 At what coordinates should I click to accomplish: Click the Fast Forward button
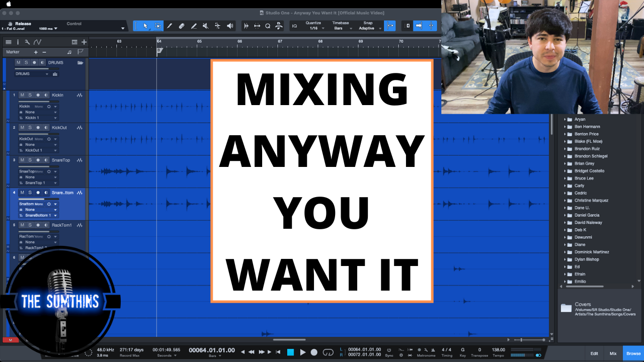point(261,352)
